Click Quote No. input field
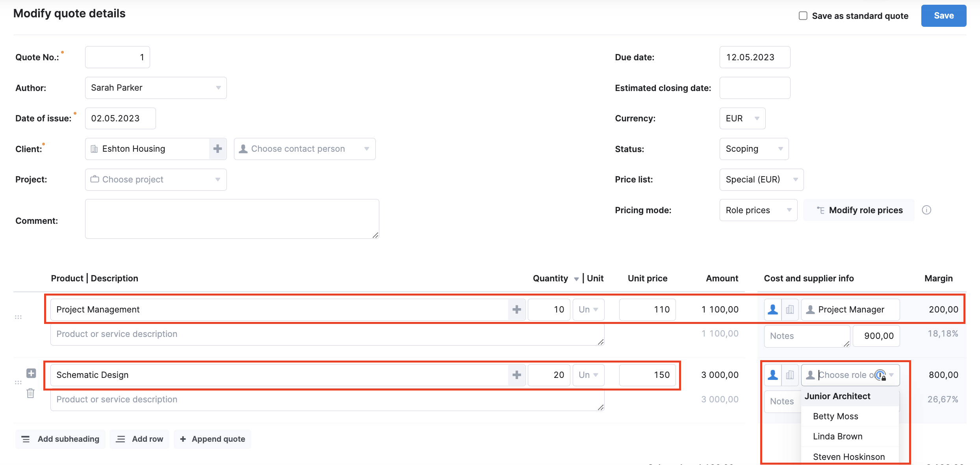 click(x=117, y=57)
